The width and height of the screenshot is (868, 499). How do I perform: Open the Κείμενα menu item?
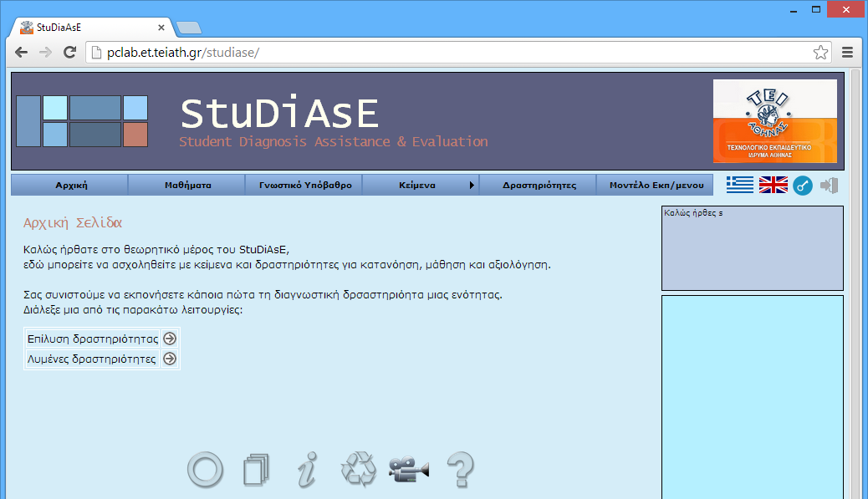click(x=421, y=186)
